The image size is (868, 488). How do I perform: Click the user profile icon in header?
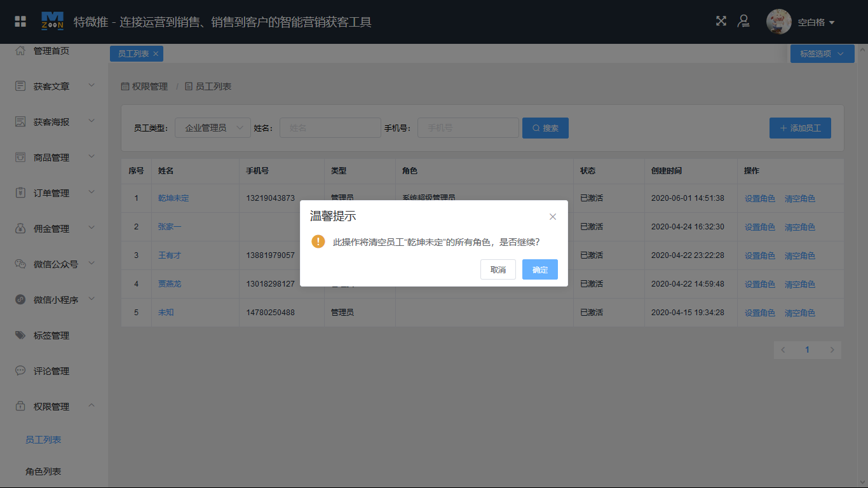pos(743,21)
